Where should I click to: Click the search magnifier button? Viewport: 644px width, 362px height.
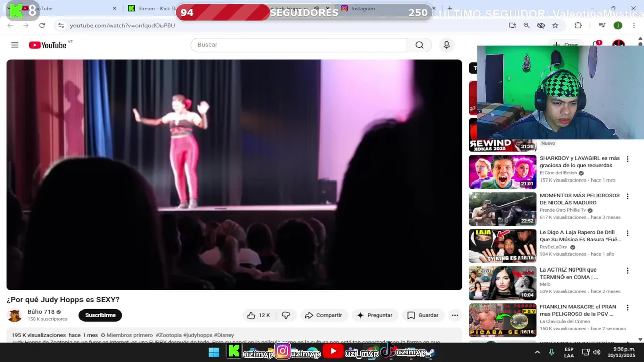tap(419, 45)
